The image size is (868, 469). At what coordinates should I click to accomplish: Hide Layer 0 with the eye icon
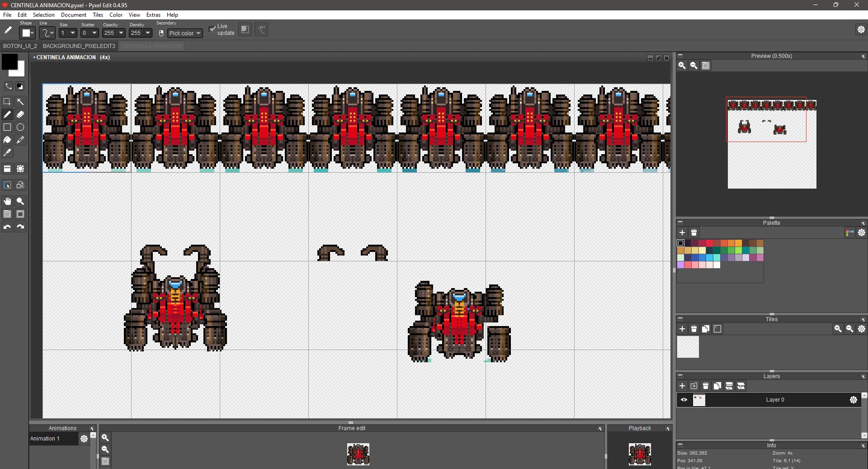tap(684, 400)
